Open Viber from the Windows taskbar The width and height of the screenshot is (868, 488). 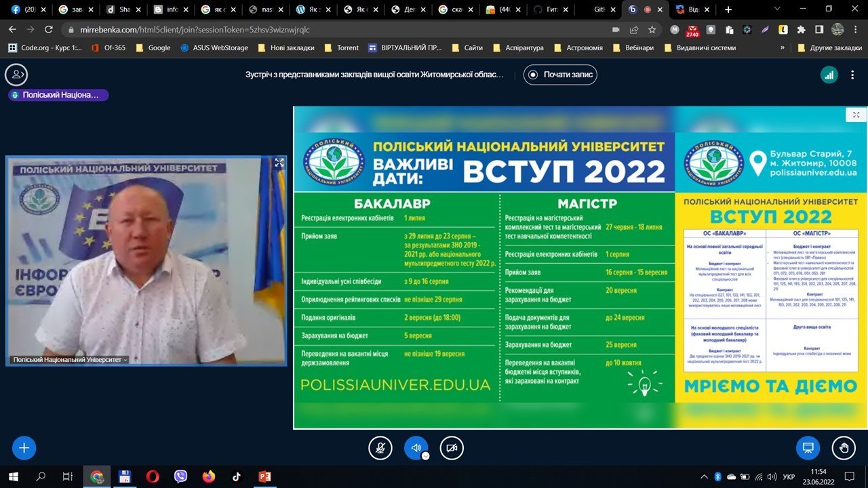(x=180, y=476)
